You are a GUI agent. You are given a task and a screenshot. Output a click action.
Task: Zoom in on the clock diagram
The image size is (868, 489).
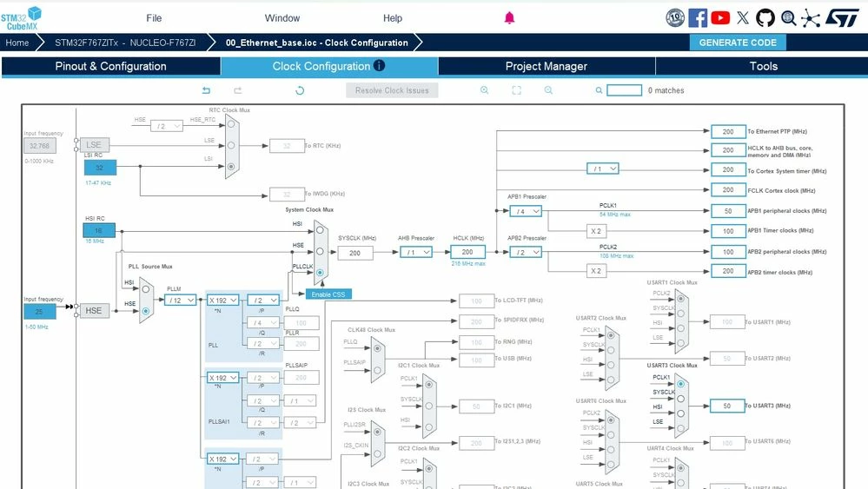(x=484, y=90)
